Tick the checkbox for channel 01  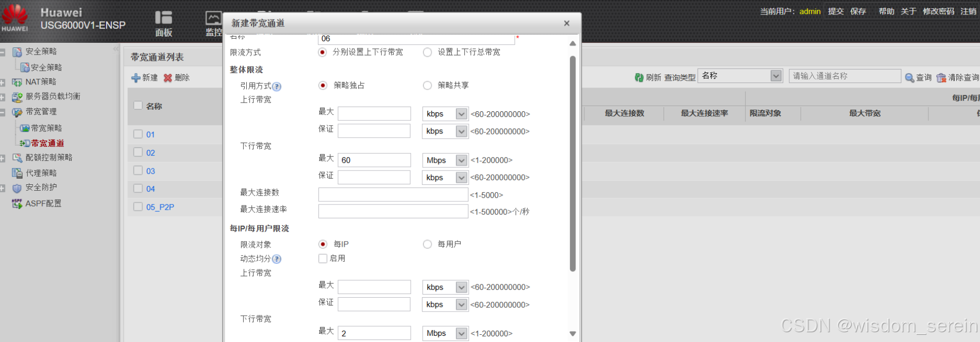(138, 134)
